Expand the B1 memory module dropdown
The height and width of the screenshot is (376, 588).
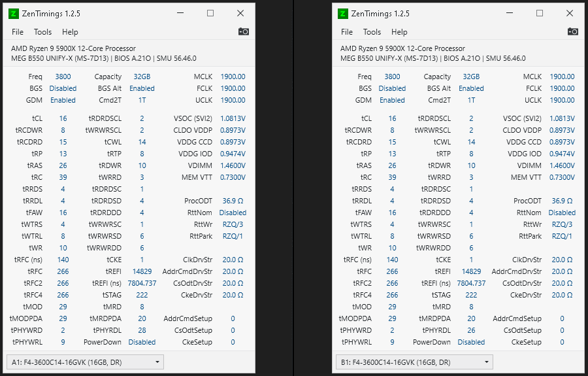click(x=414, y=362)
